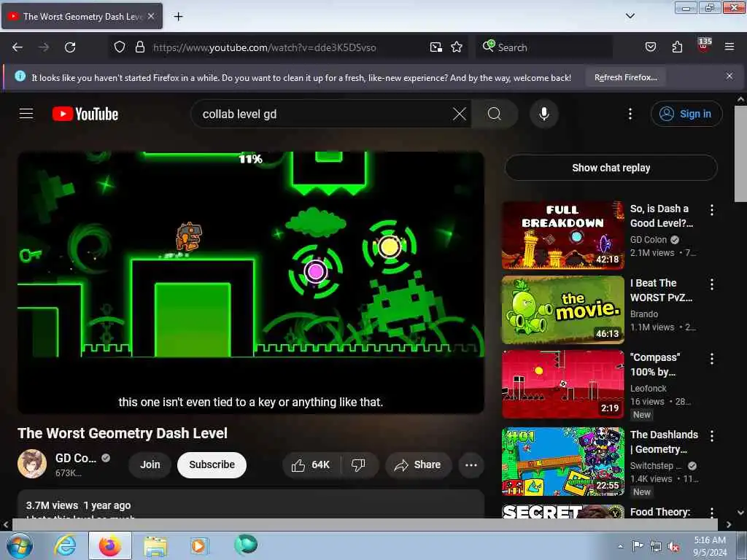Open the Windows Start button
The height and width of the screenshot is (560, 747).
pos(20,545)
